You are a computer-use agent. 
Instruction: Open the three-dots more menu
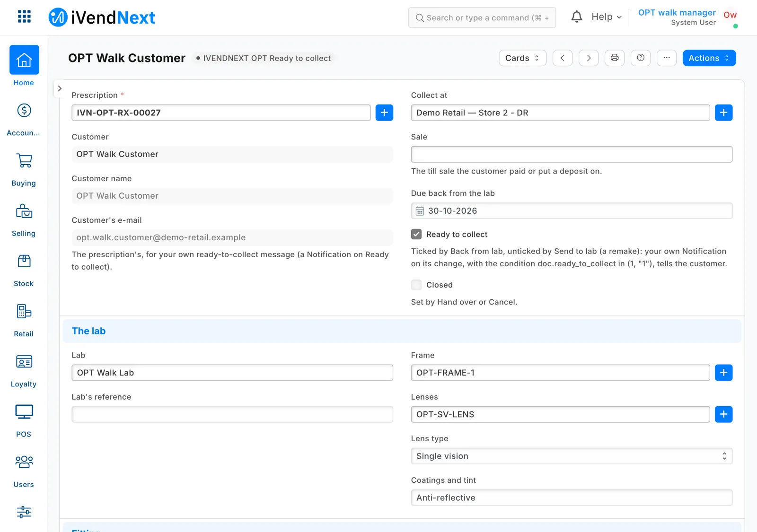click(667, 58)
